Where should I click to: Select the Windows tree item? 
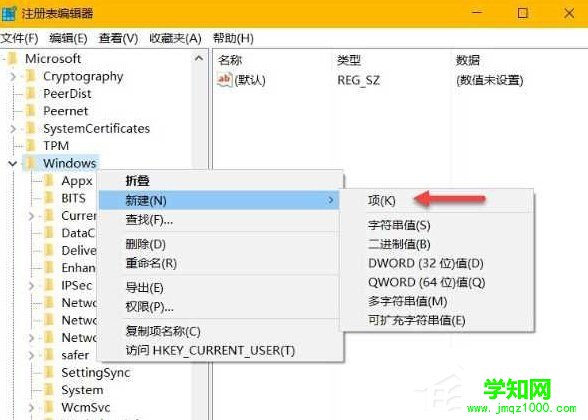[69, 163]
